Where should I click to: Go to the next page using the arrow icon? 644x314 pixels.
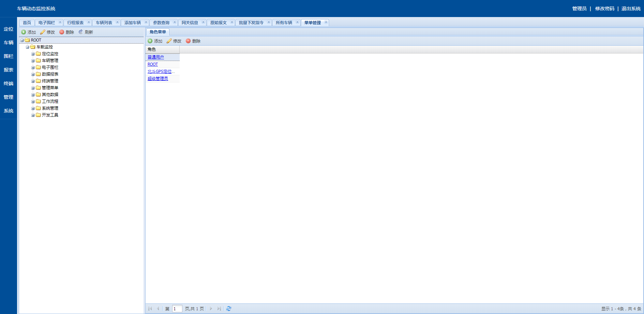click(211, 309)
